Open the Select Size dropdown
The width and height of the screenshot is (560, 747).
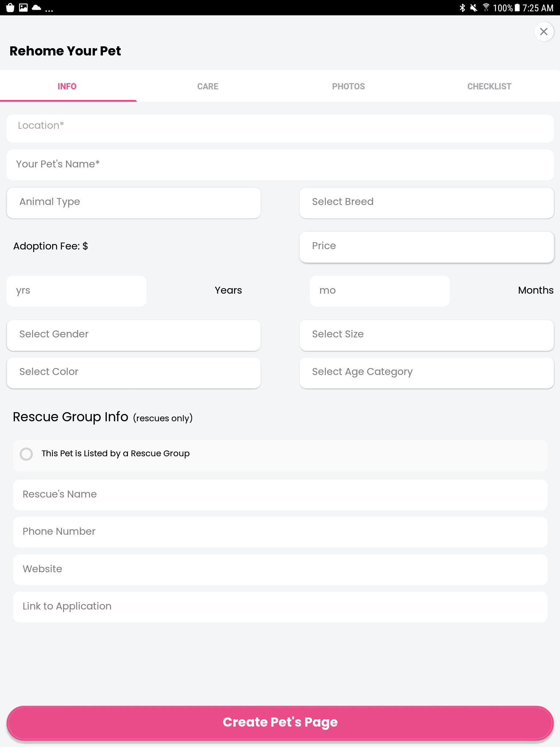pyautogui.click(x=426, y=335)
